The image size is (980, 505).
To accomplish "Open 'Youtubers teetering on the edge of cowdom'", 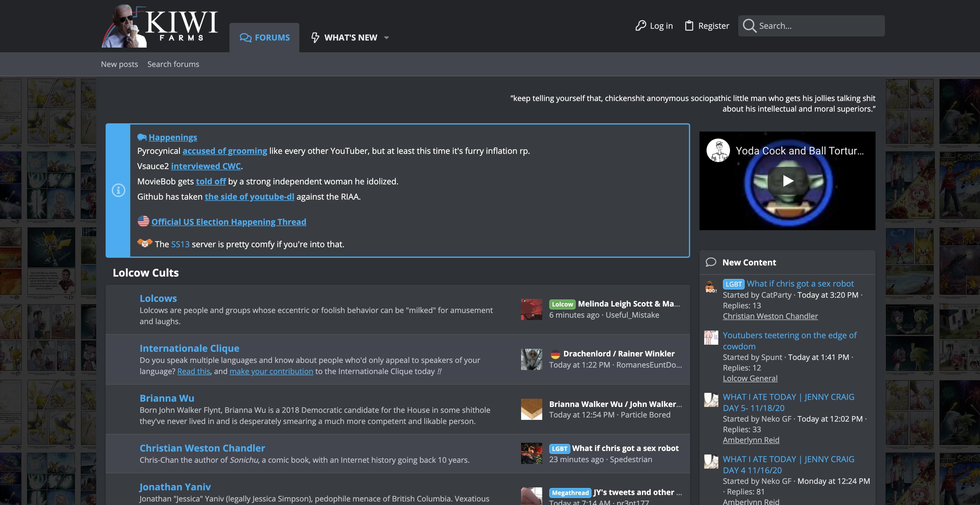I will click(x=789, y=341).
